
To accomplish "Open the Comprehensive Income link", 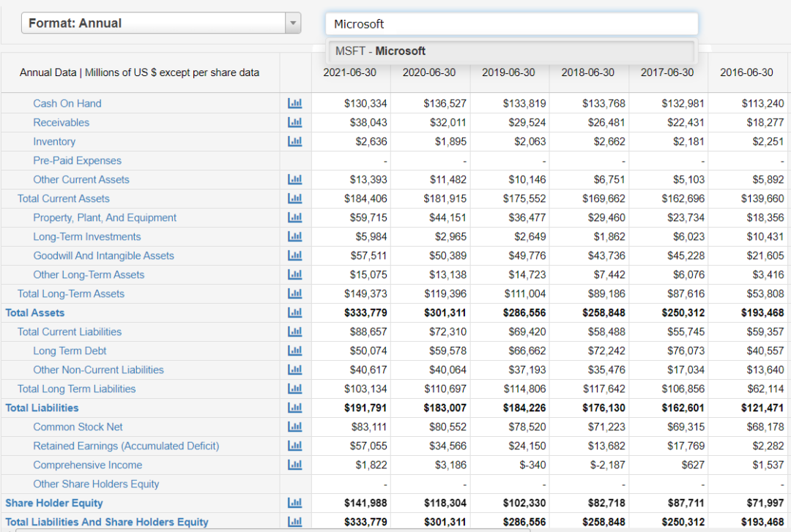I will (88, 465).
